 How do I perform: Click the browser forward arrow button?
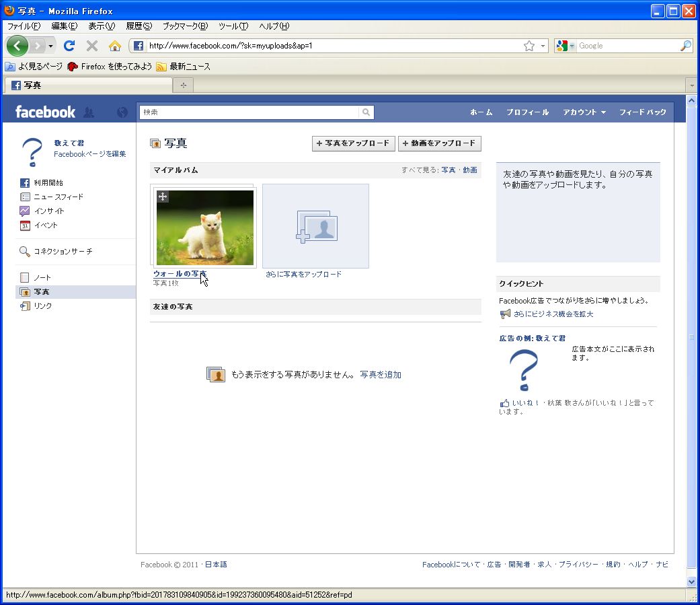tap(38, 46)
